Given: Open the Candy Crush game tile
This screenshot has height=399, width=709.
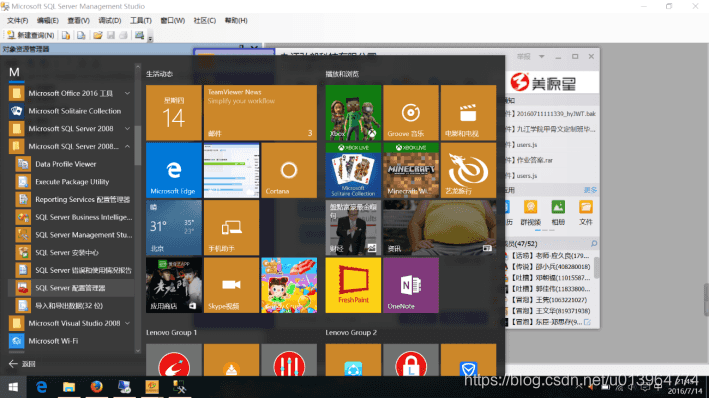Looking at the screenshot, I should pyautogui.click(x=289, y=285).
